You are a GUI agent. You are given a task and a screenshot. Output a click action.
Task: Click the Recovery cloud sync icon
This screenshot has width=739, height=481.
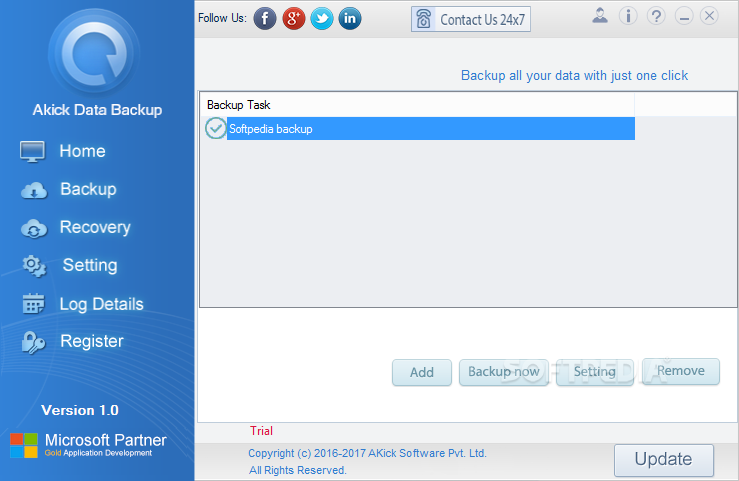tap(34, 228)
